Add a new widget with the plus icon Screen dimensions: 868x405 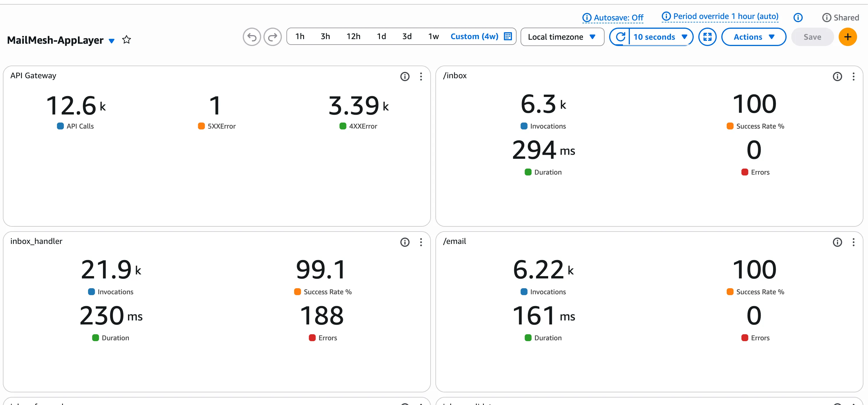(848, 37)
